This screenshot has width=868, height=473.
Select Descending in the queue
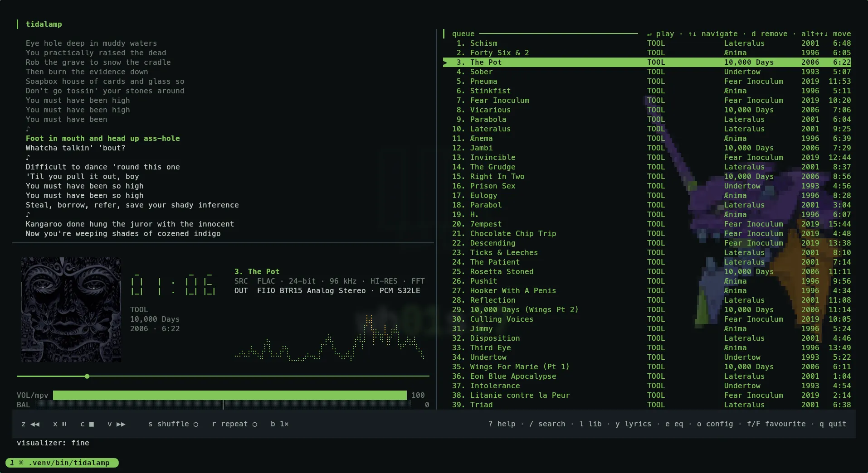click(647, 243)
